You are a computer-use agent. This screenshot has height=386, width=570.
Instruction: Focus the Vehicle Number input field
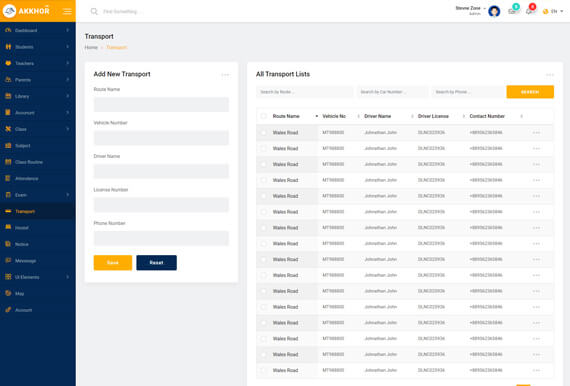(161, 138)
